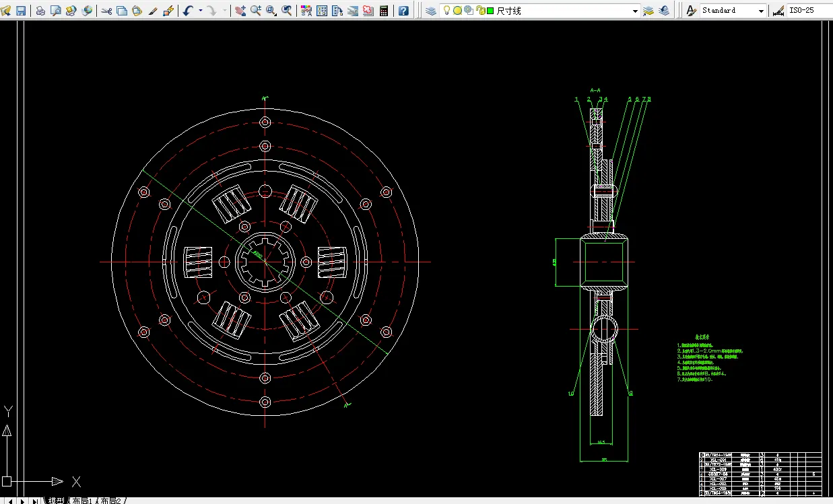Select the part number 10 callout
Image resolution: width=833 pixels, height=504 pixels.
[570, 394]
